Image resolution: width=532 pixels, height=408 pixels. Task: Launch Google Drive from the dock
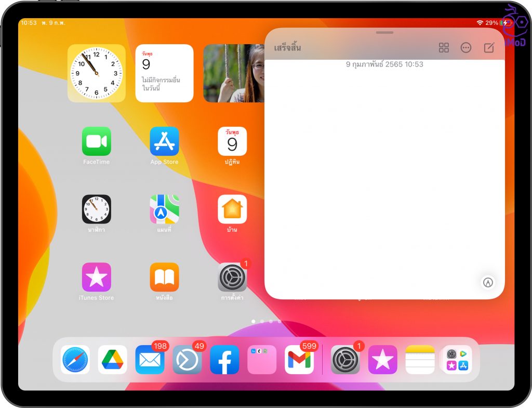pyautogui.click(x=113, y=360)
